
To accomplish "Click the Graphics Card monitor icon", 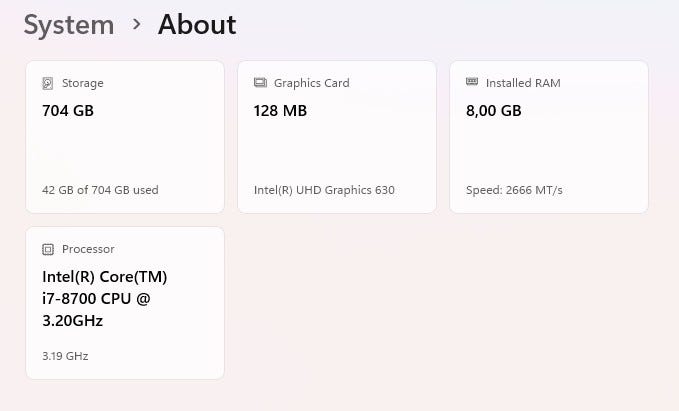I will point(260,83).
